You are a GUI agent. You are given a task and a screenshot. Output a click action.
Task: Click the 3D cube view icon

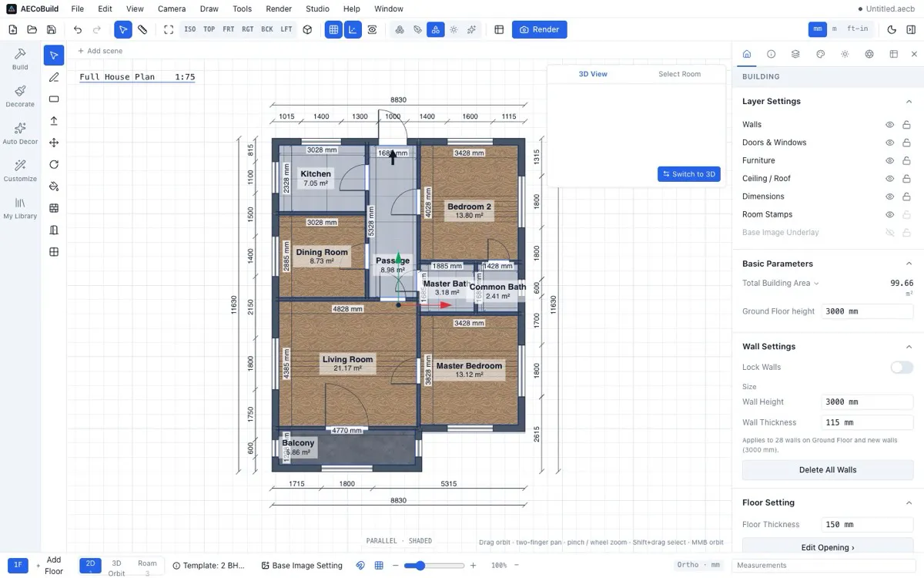point(307,30)
